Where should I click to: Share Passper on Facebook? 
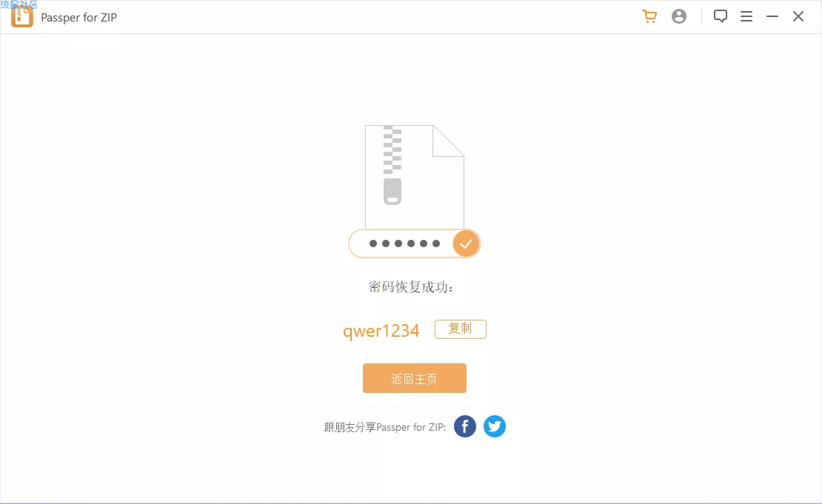[465, 426]
